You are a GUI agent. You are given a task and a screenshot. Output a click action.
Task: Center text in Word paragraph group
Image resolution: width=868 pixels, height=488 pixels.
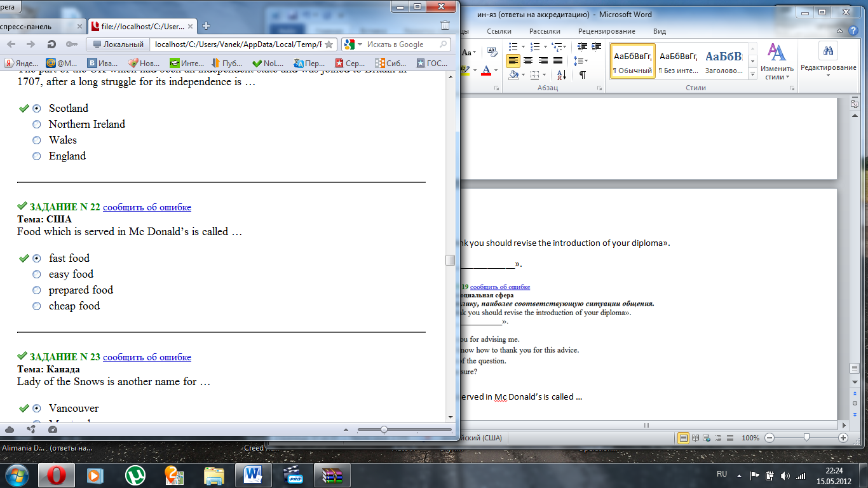coord(528,60)
